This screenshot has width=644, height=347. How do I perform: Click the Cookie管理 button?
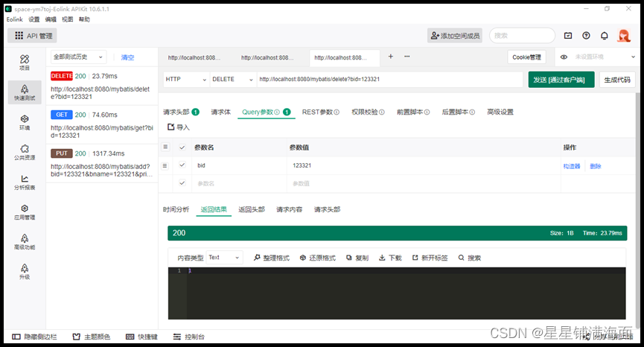point(526,57)
